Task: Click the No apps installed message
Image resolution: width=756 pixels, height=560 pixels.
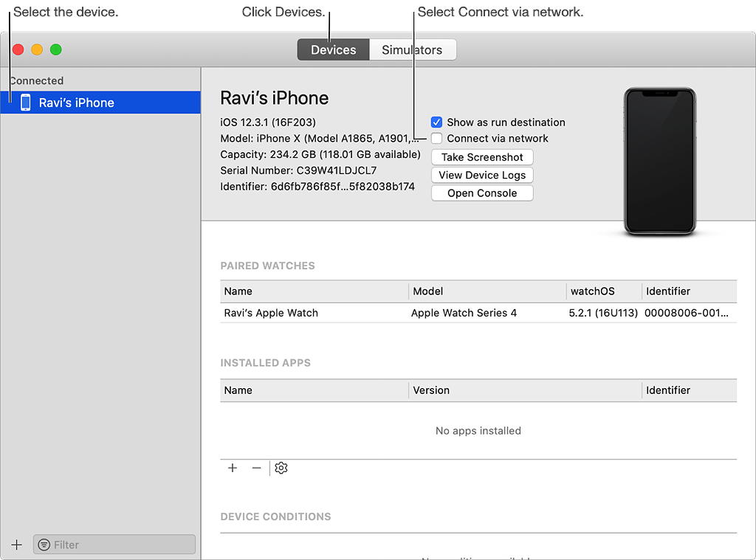Action: coord(478,431)
